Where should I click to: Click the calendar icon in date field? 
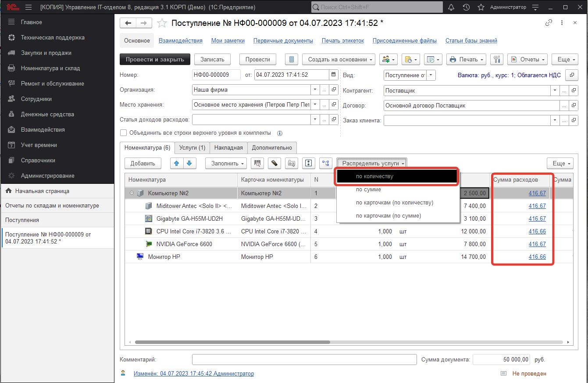pos(333,75)
